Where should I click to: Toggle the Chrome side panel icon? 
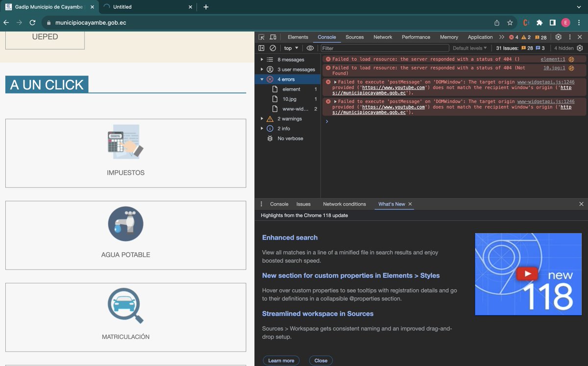[552, 23]
